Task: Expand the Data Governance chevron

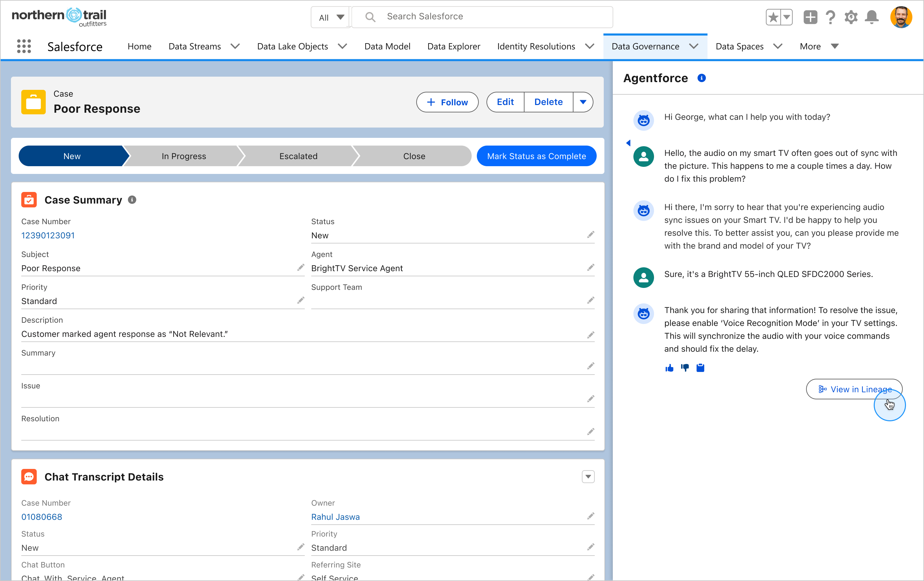Action: pos(694,46)
